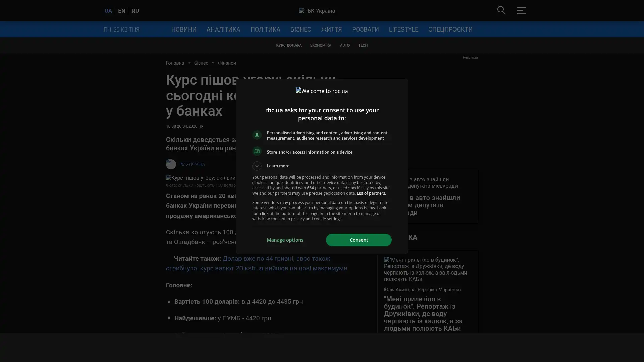
Task: Open the БІЗНЕС menu item
Action: point(301,29)
